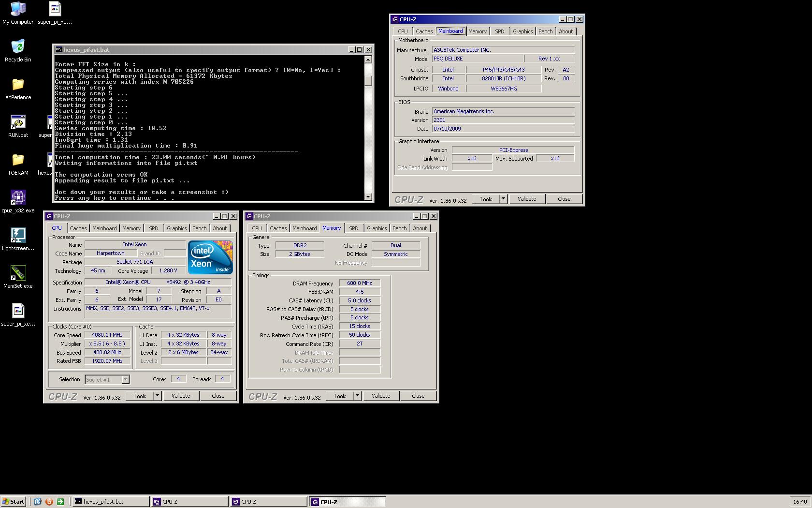This screenshot has height=508, width=812.
Task: Click the Core Speed 4080.14 MHz field
Action: click(x=107, y=335)
